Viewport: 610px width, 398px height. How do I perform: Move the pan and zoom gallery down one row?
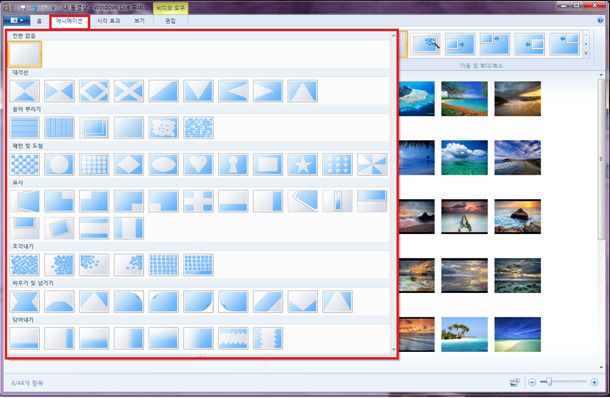586,44
